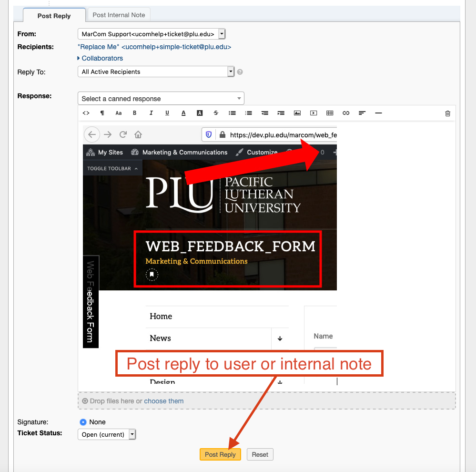Delete the draft with trash icon
The width and height of the screenshot is (476, 472).
tap(447, 113)
